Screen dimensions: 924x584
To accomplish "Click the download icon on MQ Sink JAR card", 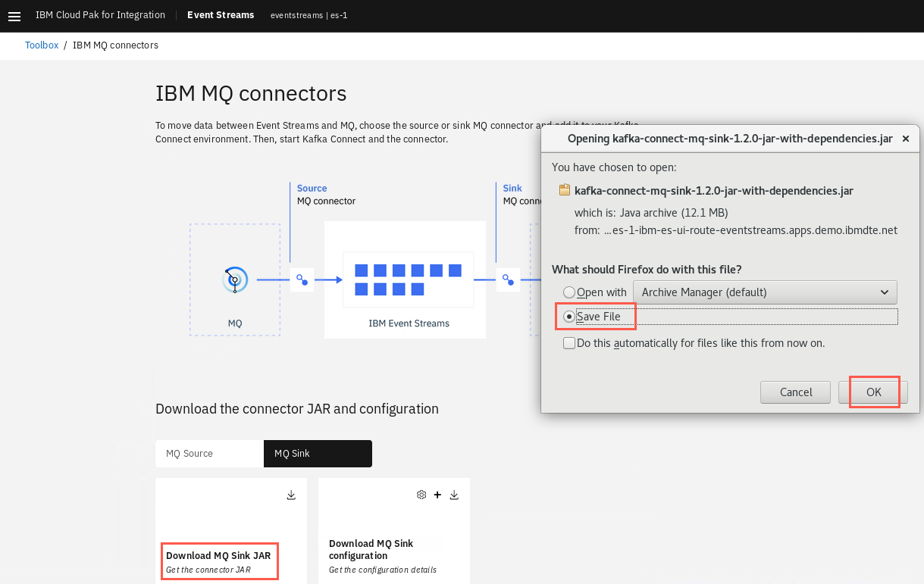I will (x=291, y=495).
